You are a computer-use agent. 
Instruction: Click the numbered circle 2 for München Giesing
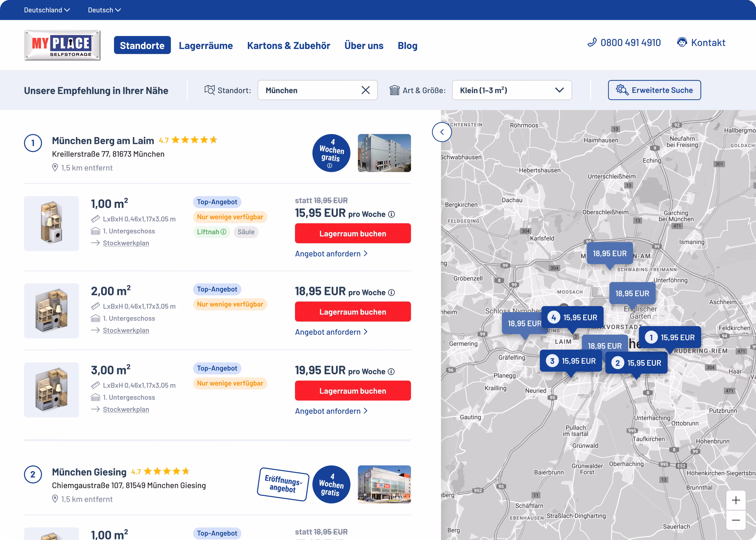pos(33,474)
